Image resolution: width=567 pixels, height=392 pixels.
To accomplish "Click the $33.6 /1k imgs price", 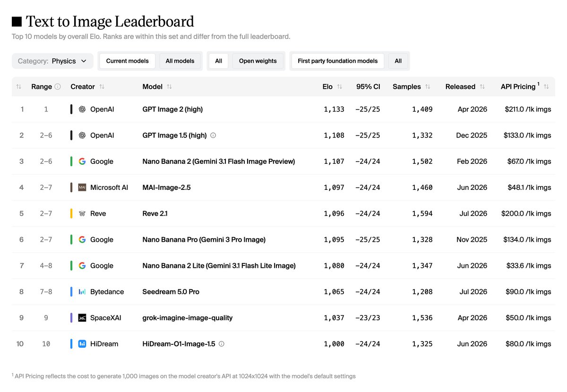I will (x=529, y=265).
